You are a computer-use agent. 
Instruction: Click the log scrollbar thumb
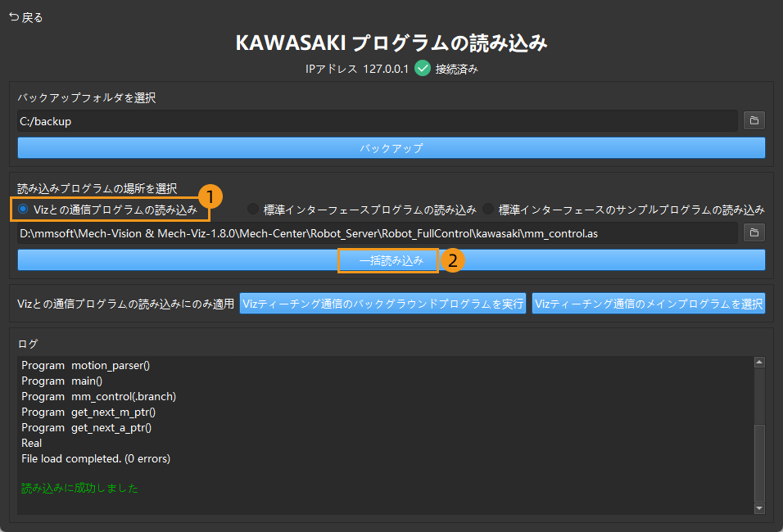[759, 463]
